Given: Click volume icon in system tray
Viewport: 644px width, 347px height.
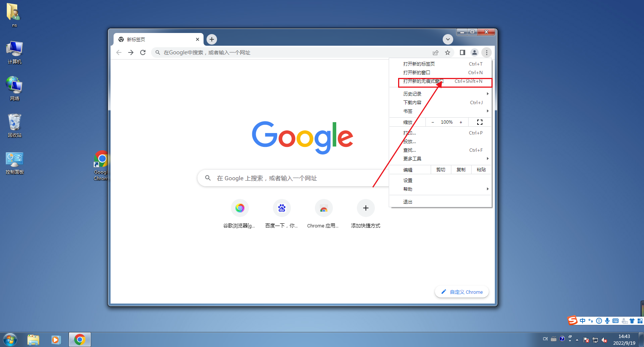Looking at the screenshot, I should pos(604,340).
